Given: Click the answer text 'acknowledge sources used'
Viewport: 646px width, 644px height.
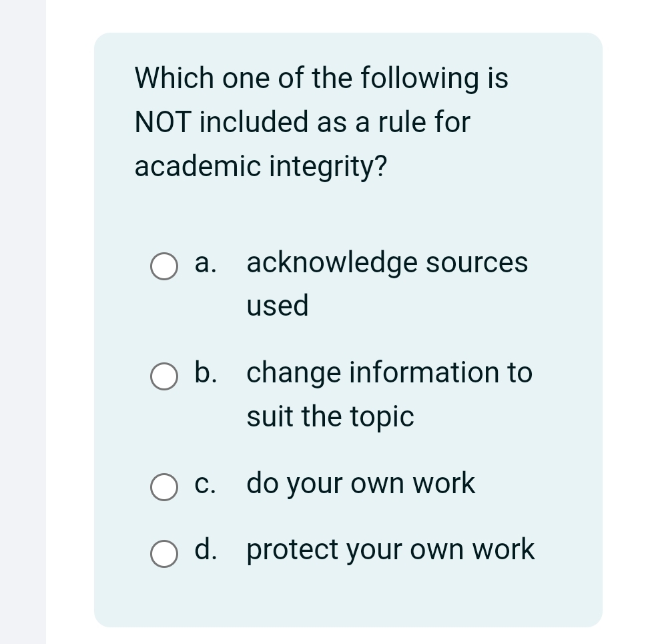Looking at the screenshot, I should pyautogui.click(x=387, y=262).
